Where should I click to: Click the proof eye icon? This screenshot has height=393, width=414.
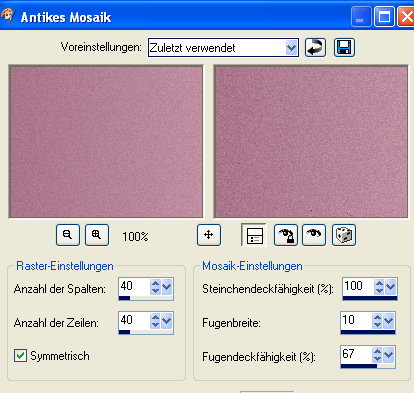pos(314,235)
